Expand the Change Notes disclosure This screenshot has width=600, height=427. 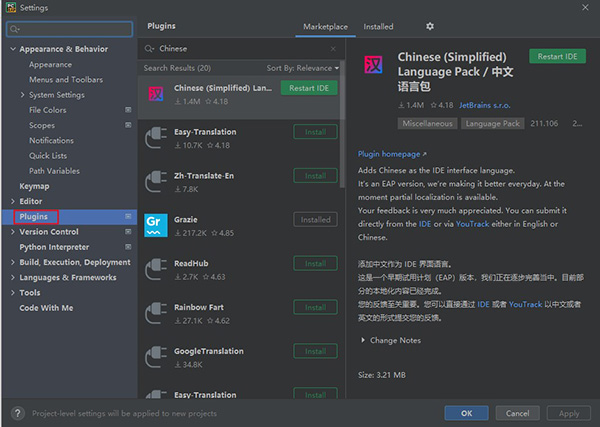pos(363,340)
